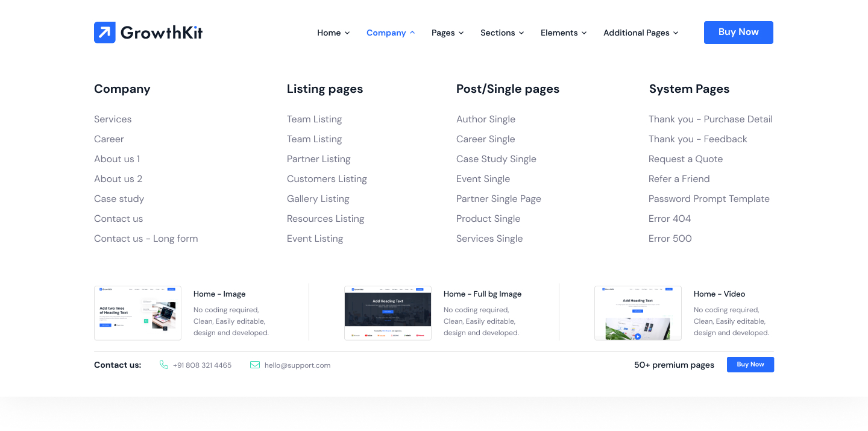Image resolution: width=868 pixels, height=431 pixels.
Task: Click the GrowthKit arrow logo icon
Action: (104, 33)
